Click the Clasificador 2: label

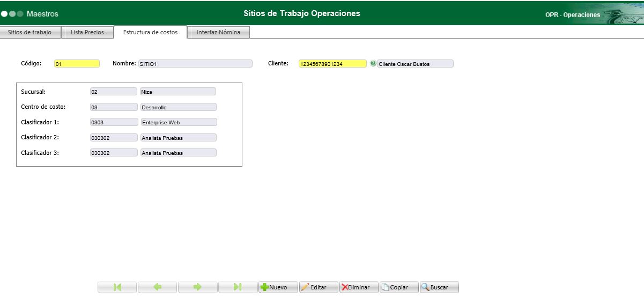[x=40, y=137]
